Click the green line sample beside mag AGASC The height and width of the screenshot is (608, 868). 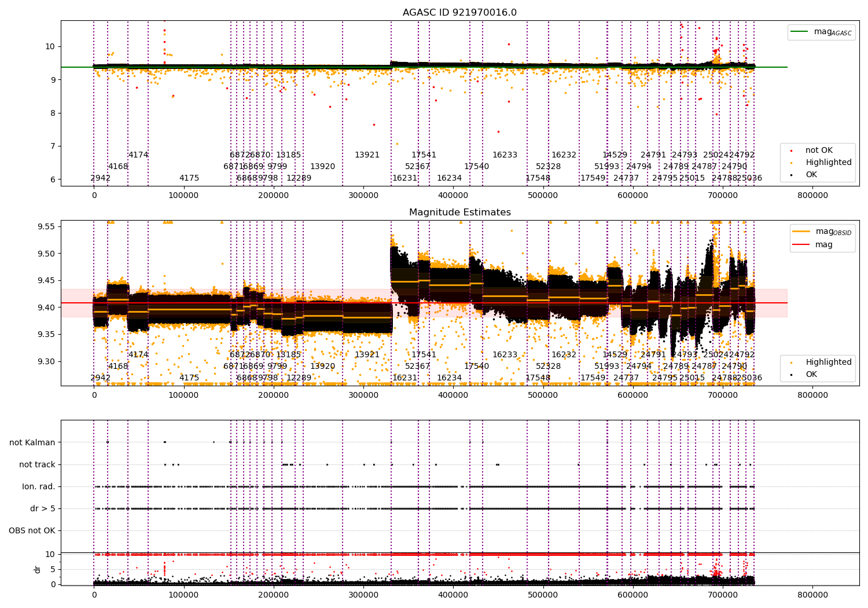800,32
